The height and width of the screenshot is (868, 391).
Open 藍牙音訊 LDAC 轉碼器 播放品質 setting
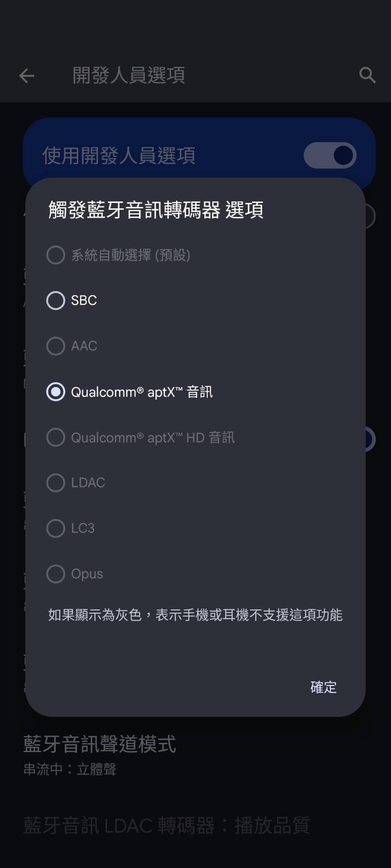tap(167, 826)
